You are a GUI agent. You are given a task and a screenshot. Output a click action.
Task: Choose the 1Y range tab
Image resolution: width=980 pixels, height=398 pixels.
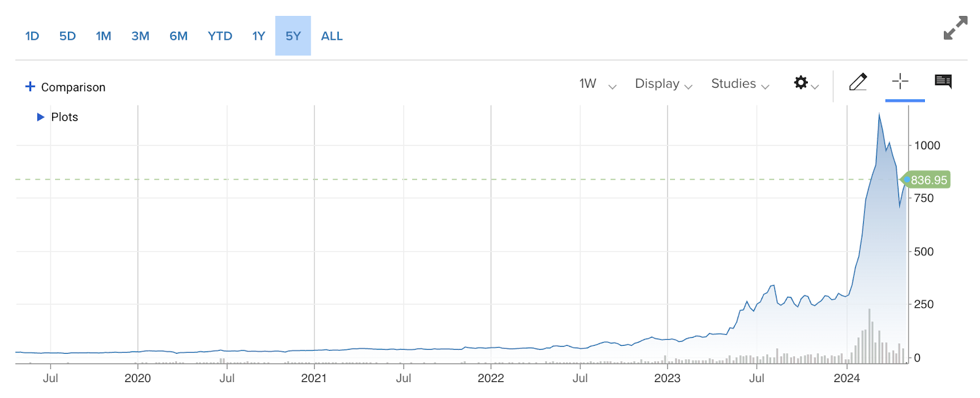[258, 36]
